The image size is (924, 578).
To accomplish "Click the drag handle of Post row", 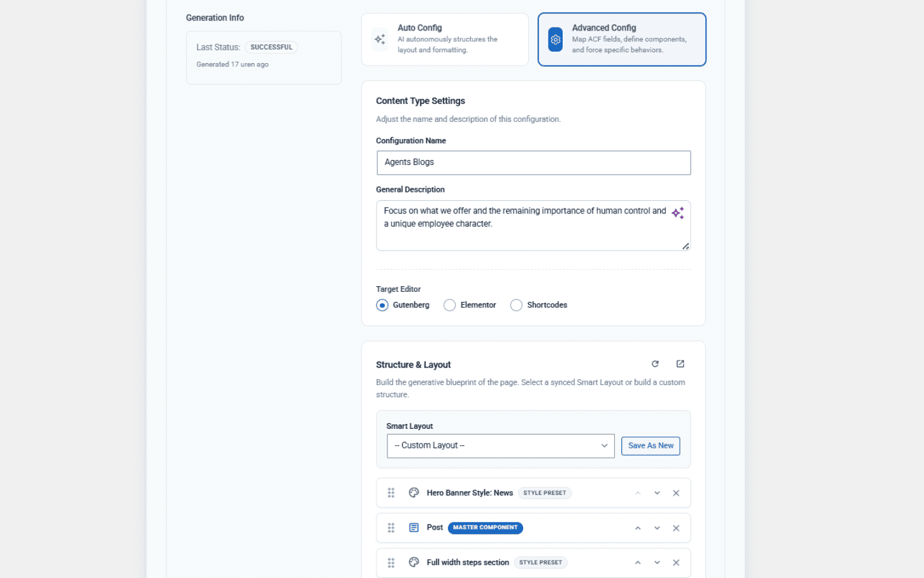I will (x=391, y=528).
